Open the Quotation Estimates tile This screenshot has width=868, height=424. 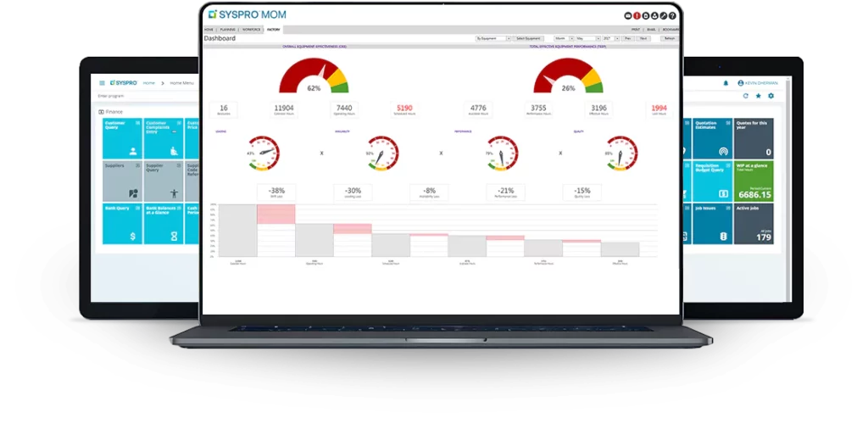coord(712,138)
